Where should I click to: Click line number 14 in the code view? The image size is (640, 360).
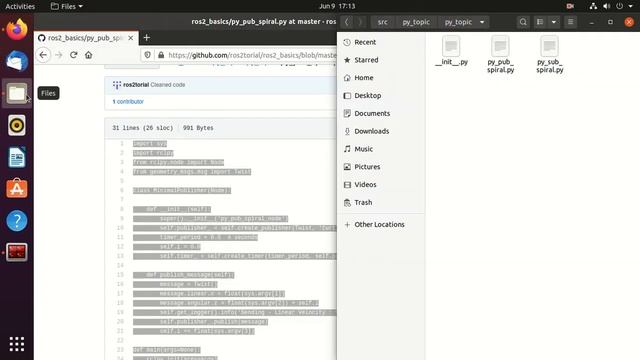click(x=120, y=266)
